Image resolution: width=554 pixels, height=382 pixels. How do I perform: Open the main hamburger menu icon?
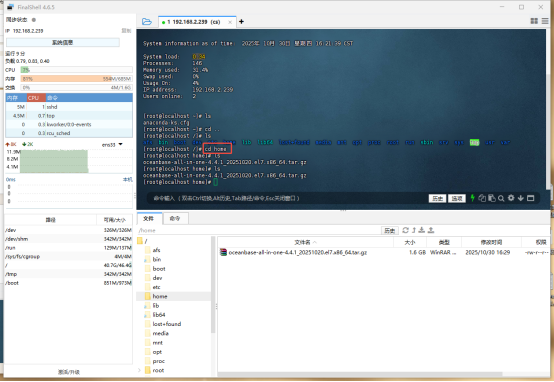tap(545, 21)
